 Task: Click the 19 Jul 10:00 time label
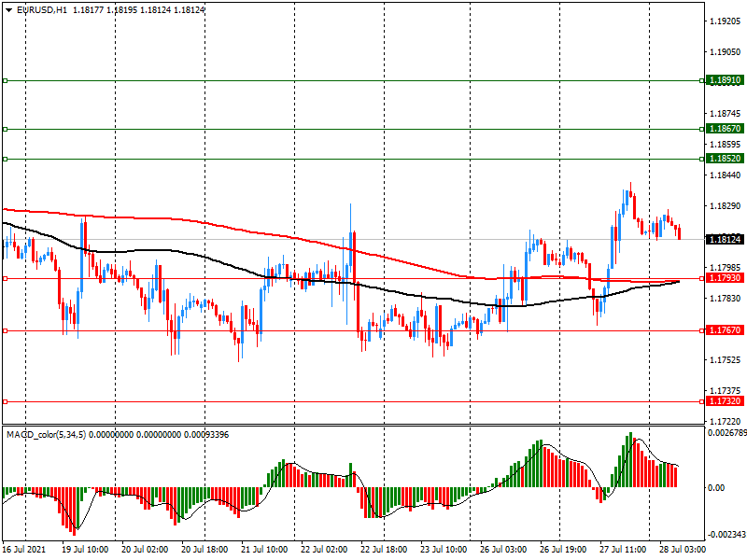(x=85, y=550)
